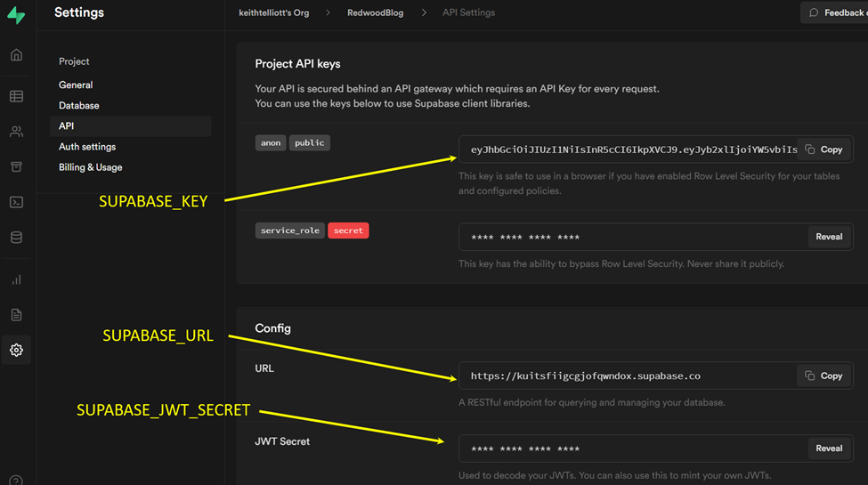Click the Help question mark icon
The height and width of the screenshot is (485, 868).
tap(16, 480)
